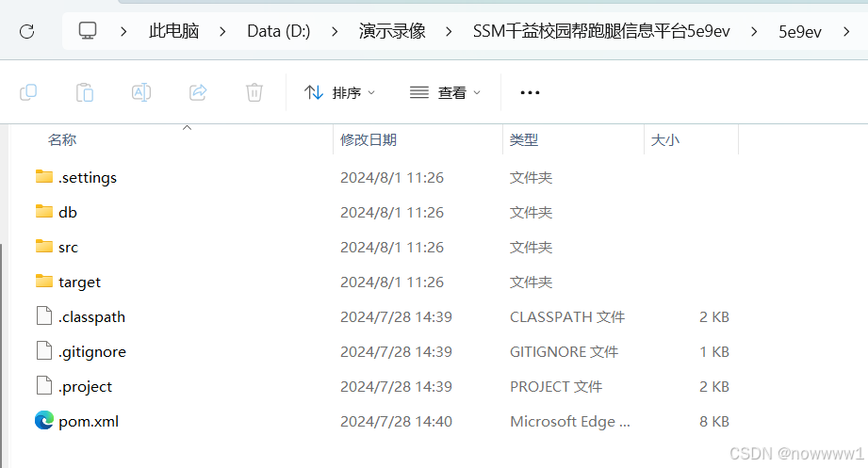This screenshot has height=468, width=868.
Task: Expand chevron after the computer icon
Action: click(x=123, y=31)
